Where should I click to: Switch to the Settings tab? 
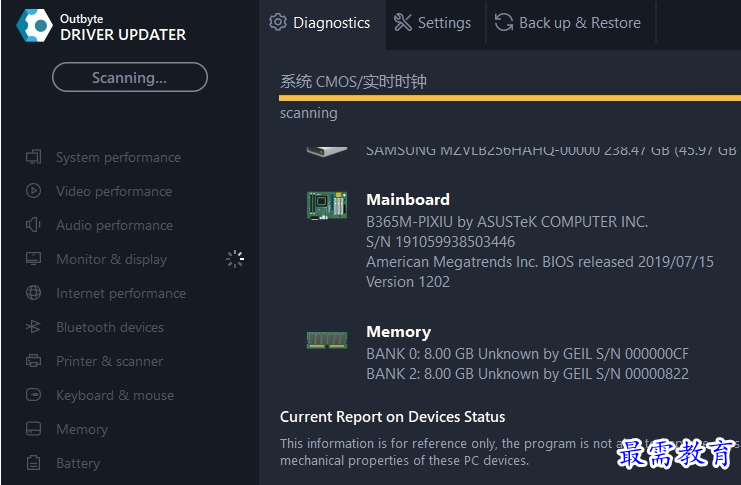(433, 23)
